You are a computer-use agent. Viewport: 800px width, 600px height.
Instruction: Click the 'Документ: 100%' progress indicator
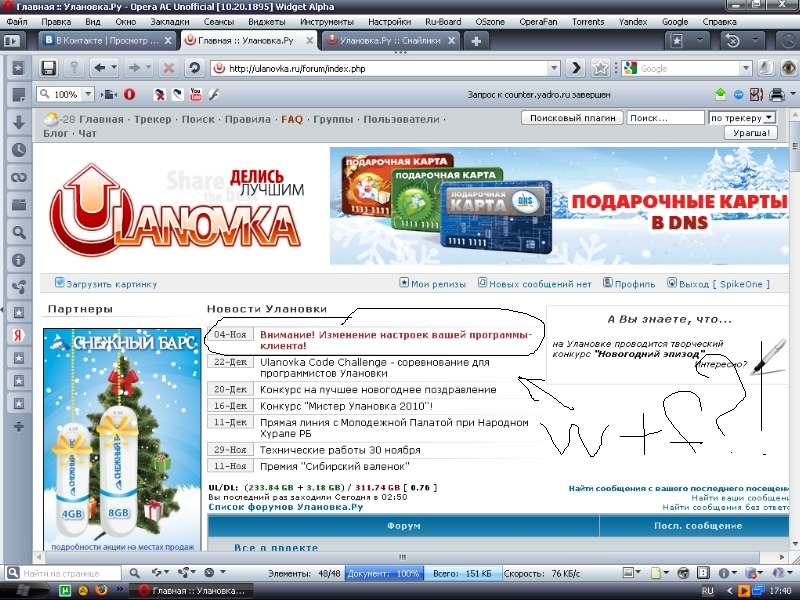pyautogui.click(x=384, y=573)
